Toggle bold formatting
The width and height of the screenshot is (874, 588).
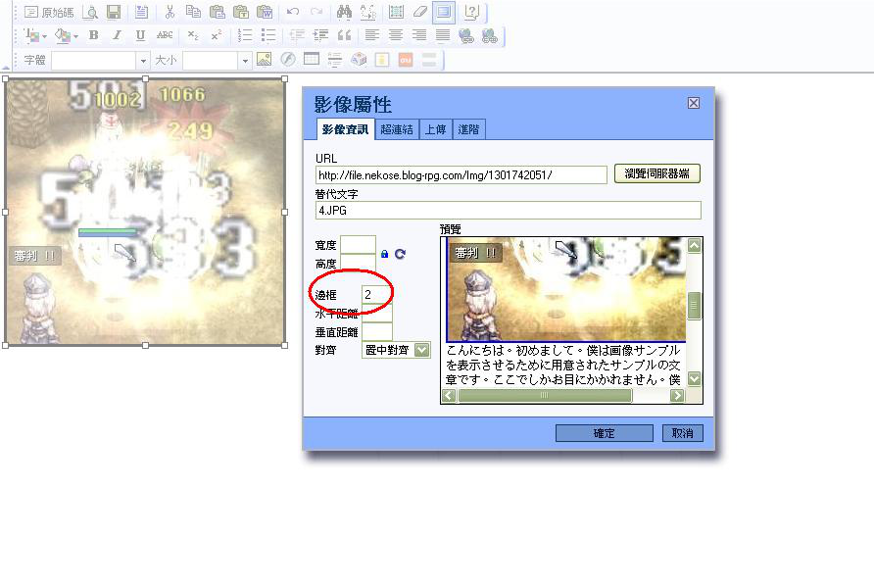coord(94,35)
